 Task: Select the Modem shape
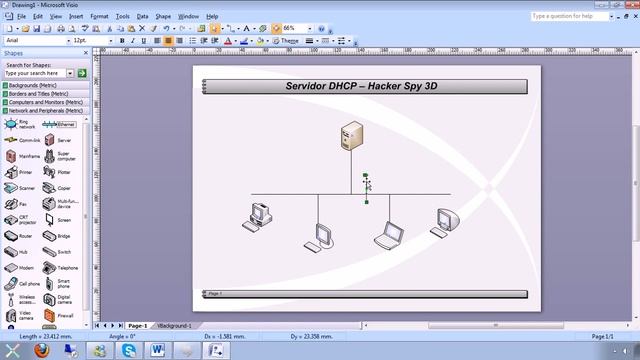tap(19, 268)
